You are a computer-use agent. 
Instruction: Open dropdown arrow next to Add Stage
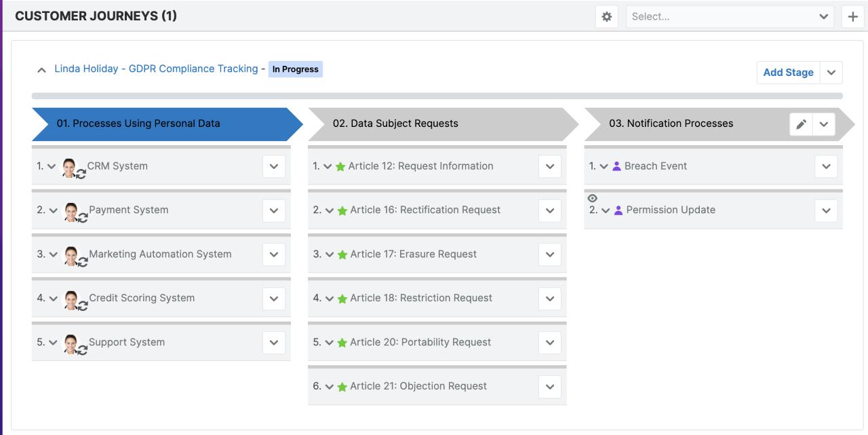tap(831, 73)
